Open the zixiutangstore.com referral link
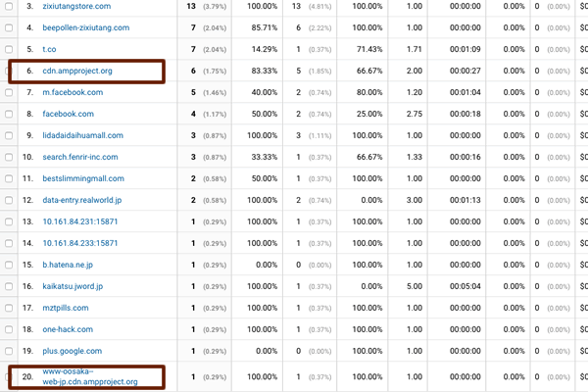This screenshot has width=588, height=392. tap(76, 7)
